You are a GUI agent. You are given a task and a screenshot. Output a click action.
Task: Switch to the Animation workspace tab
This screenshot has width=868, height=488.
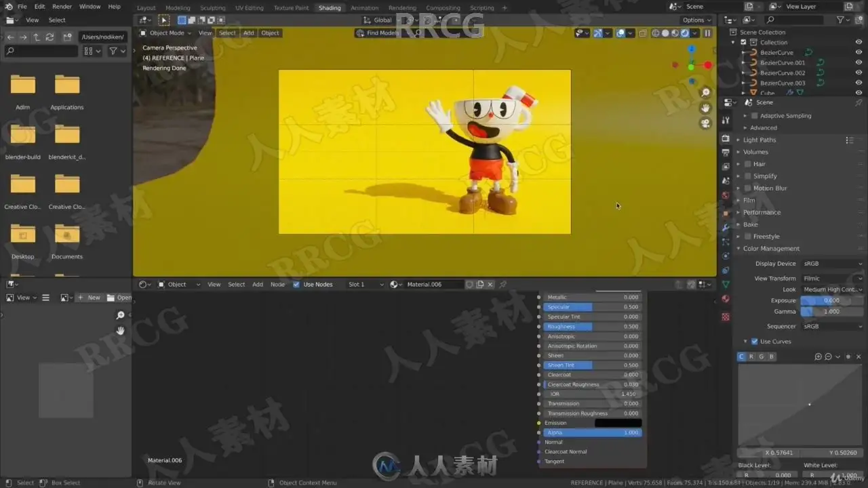coord(364,8)
